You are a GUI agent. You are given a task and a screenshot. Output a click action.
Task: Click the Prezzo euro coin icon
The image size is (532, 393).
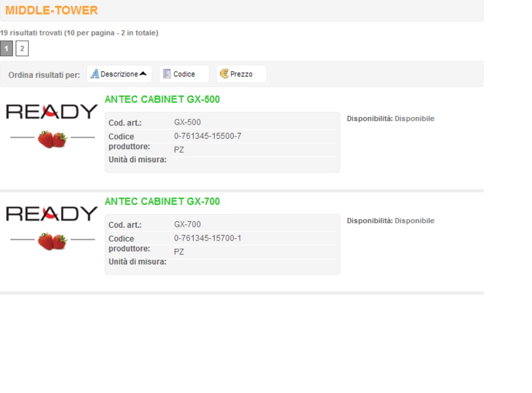click(224, 74)
